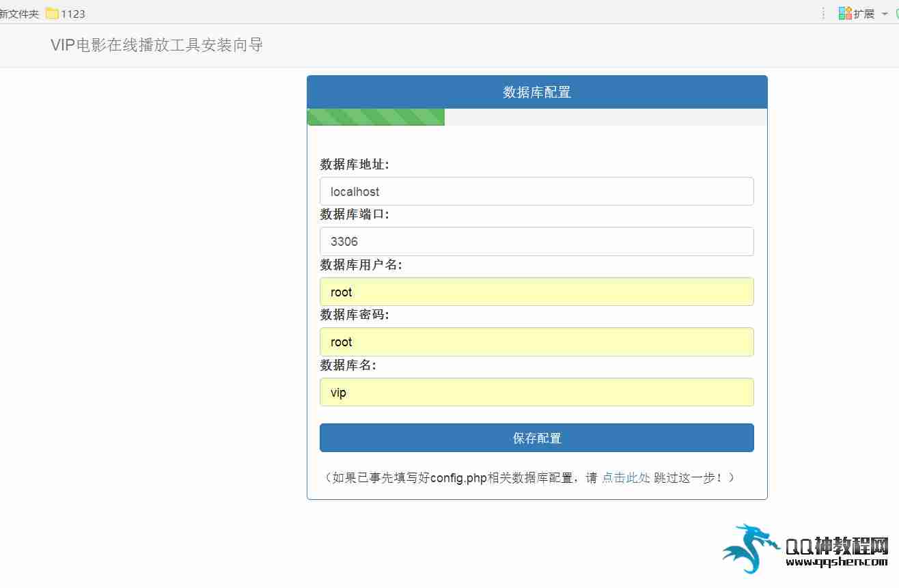Focus the database password field (数据库密码)
899x588 pixels.
(536, 342)
